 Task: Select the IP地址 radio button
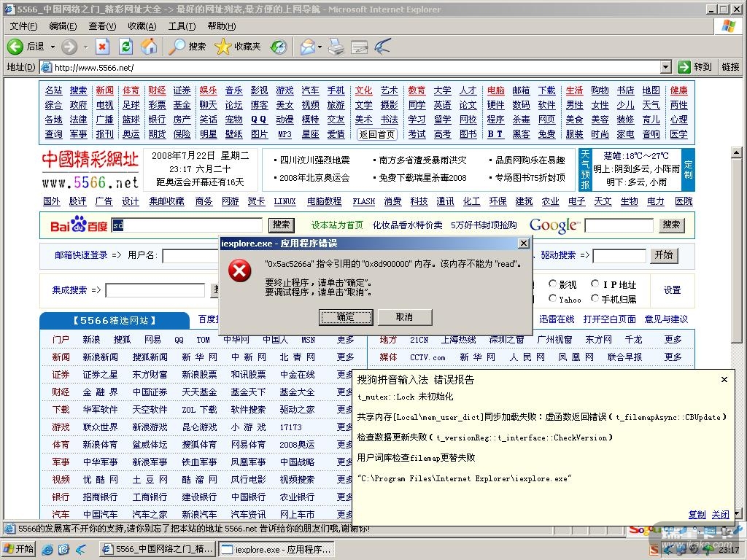click(595, 284)
